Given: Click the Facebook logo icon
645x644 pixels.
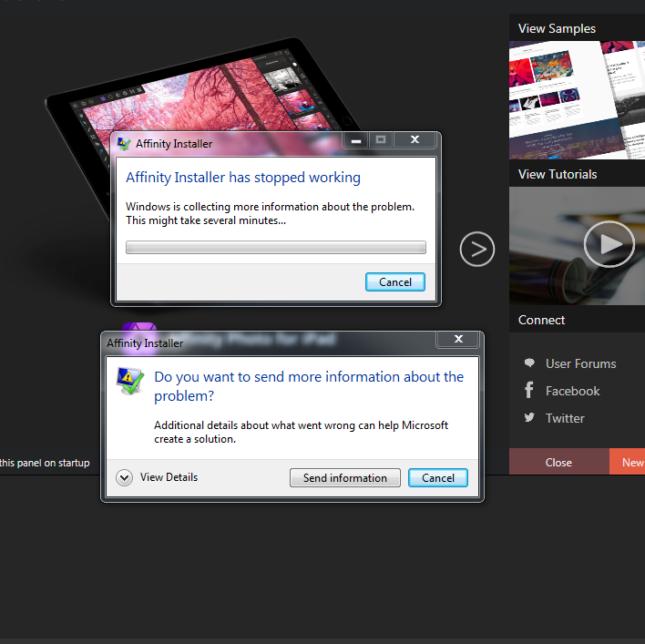Looking at the screenshot, I should (529, 390).
